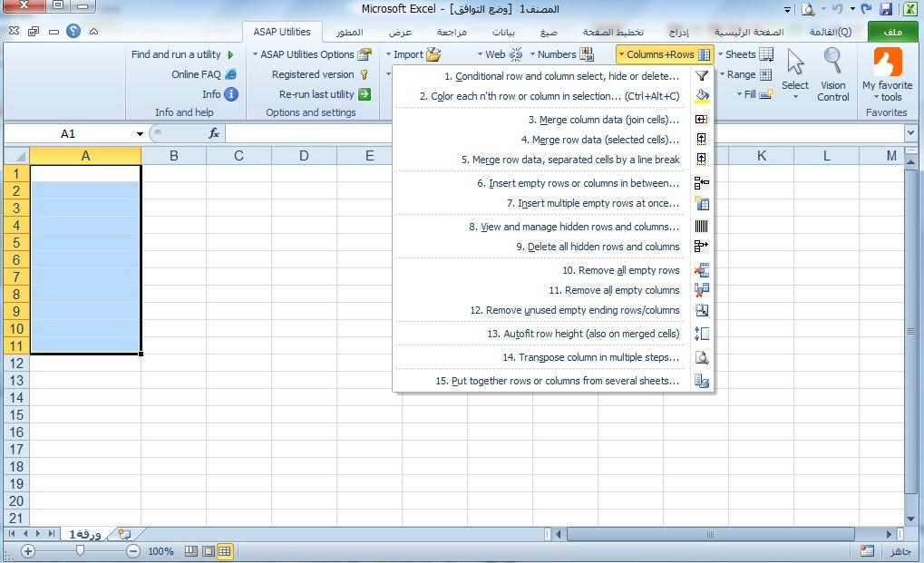Screen dimensions: 924x563
Task: Click the Info button
Action: (x=219, y=94)
